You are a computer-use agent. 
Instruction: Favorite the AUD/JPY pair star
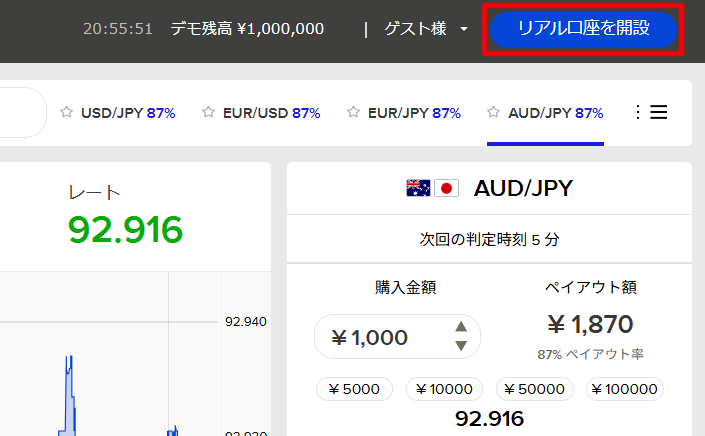click(493, 112)
